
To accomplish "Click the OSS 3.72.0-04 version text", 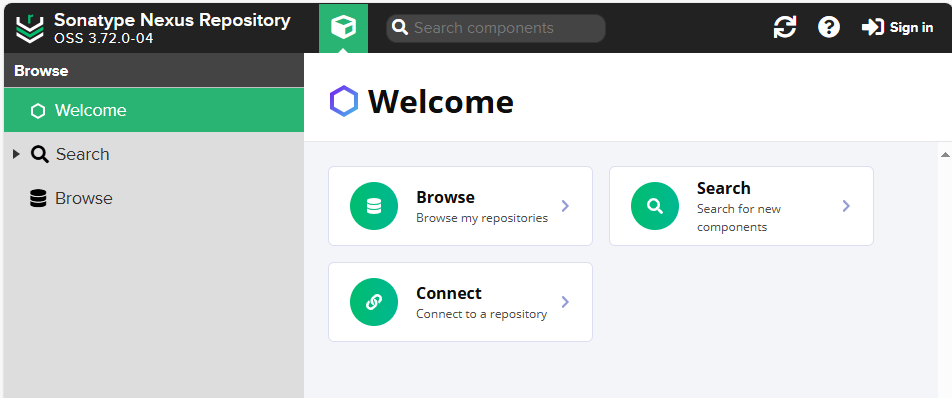I will [x=104, y=39].
